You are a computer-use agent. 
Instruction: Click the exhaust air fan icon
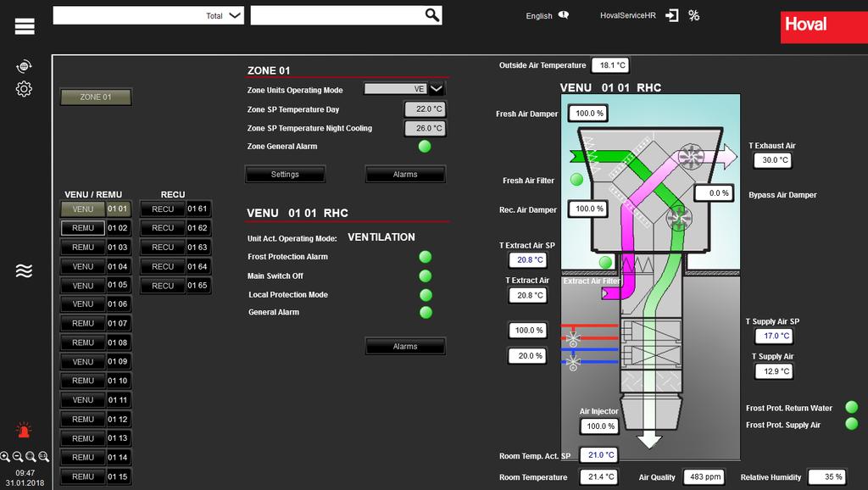692,156
